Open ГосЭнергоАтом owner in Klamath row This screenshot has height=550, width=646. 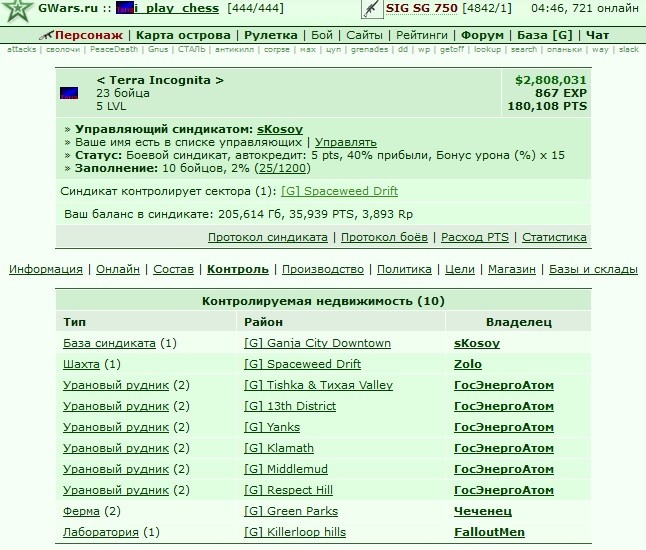point(504,448)
